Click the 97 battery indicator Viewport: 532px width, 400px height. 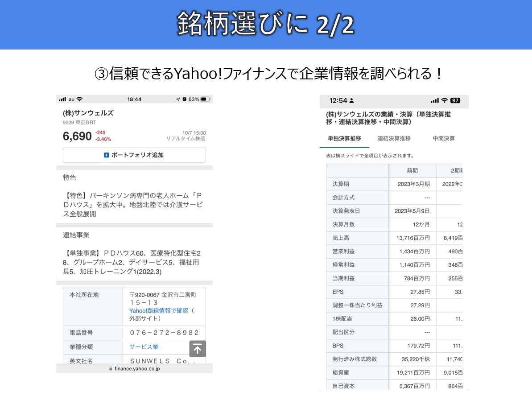point(455,100)
